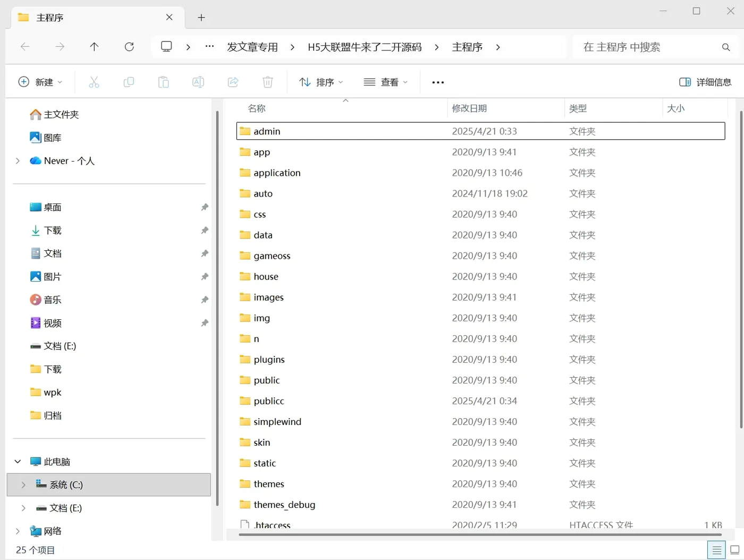Click H5大联盟牛来了二开源码 breadcrumb
The height and width of the screenshot is (560, 744).
pos(365,47)
